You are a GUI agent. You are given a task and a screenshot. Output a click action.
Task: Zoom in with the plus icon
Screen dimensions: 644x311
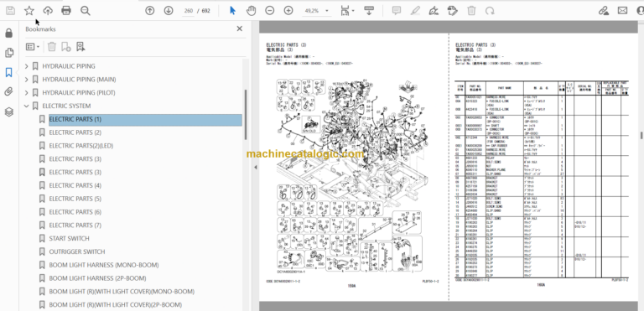click(x=288, y=11)
